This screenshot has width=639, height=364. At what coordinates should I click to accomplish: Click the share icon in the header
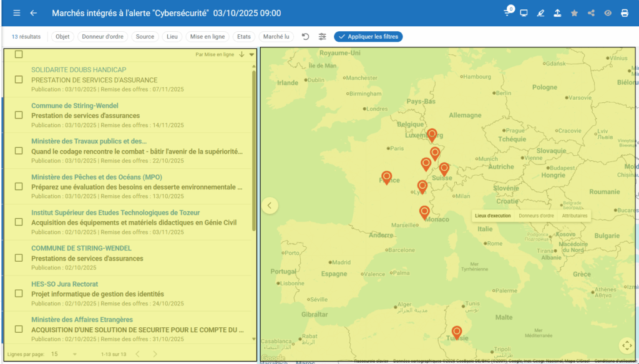tap(591, 13)
